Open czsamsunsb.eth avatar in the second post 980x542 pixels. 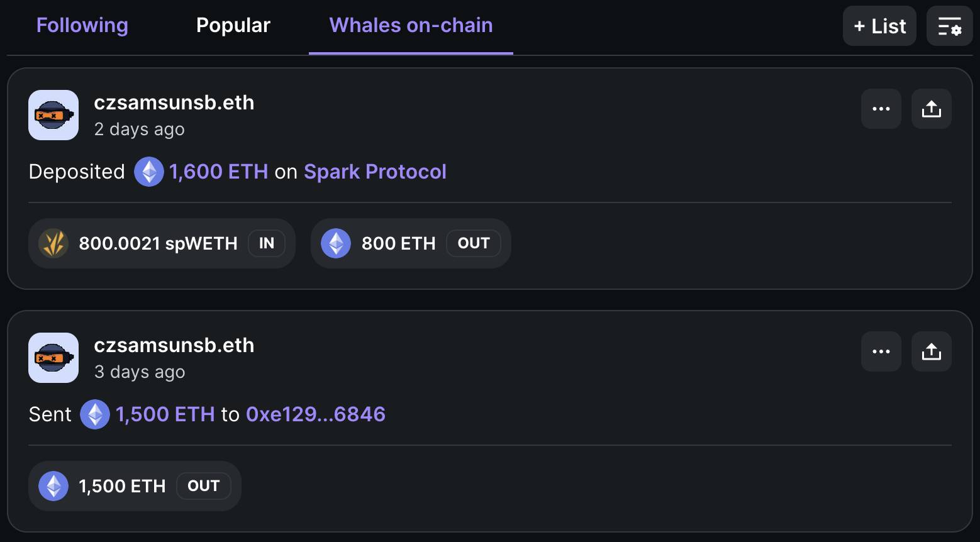tap(53, 358)
